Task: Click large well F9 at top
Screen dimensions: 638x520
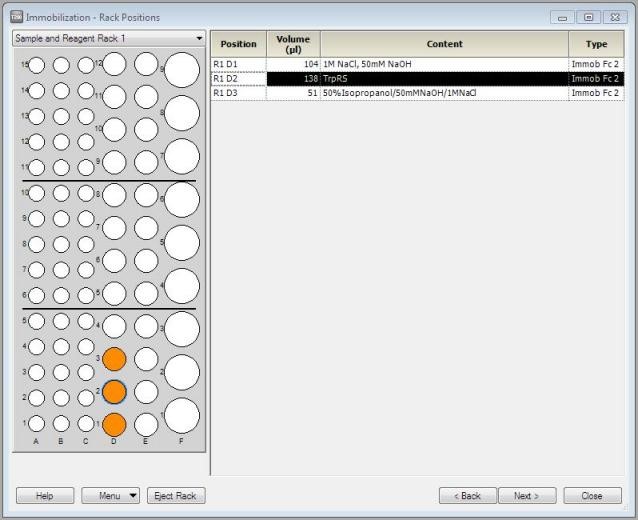Action: 181,70
